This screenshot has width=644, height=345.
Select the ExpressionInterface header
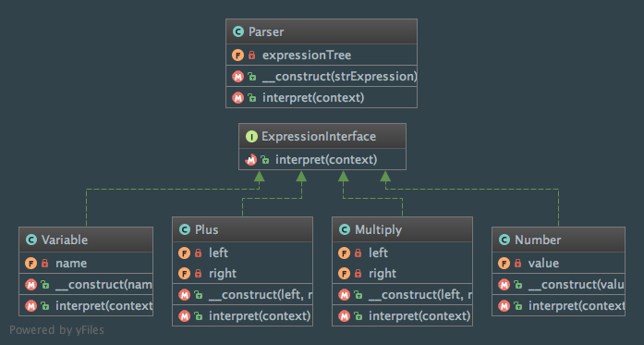pos(322,136)
